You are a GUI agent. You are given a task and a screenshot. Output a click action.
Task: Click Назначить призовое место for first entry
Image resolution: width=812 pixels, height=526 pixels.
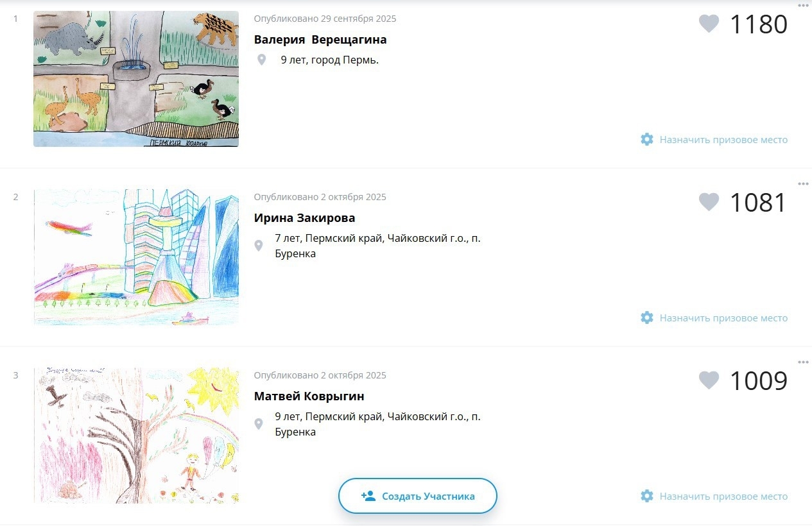tap(723, 139)
